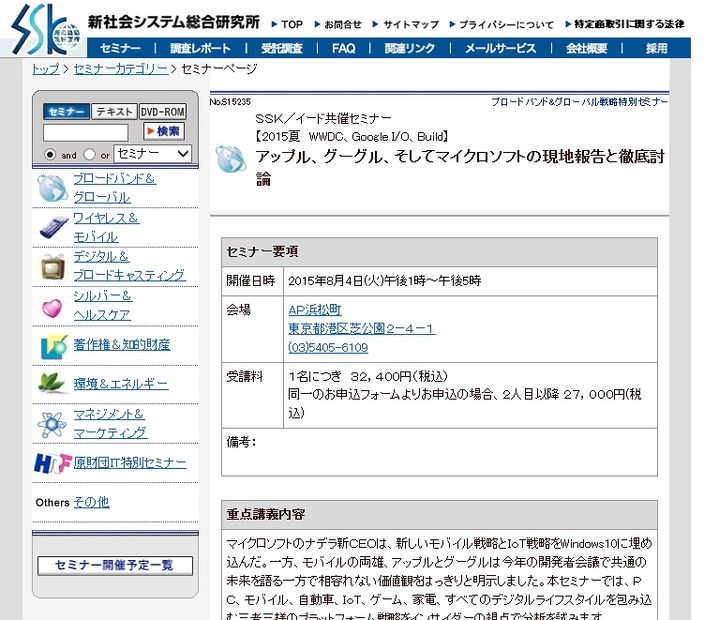
Task: Open マネジメント&マーケティング category link
Action: pos(110,423)
